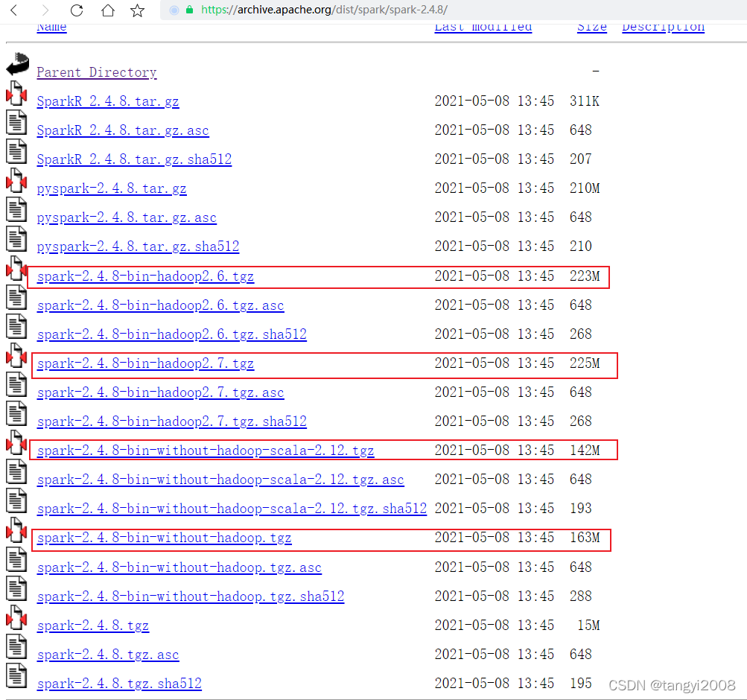
Task: Download SparkR_2.4.8.tar.gz
Action: (x=108, y=101)
